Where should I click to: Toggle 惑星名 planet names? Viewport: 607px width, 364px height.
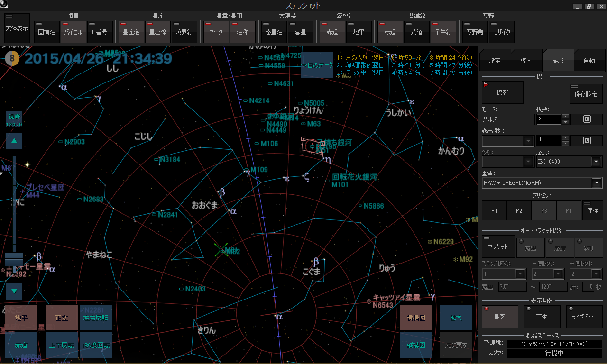coord(274,32)
